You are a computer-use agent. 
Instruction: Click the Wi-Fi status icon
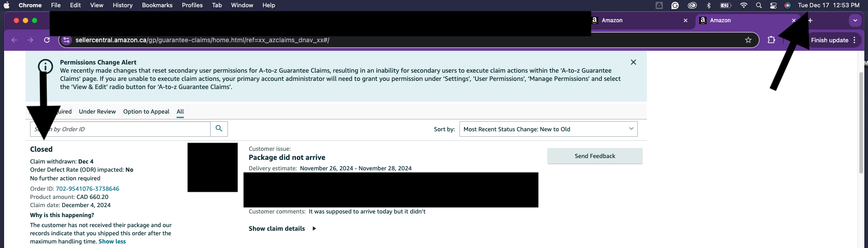coord(744,5)
